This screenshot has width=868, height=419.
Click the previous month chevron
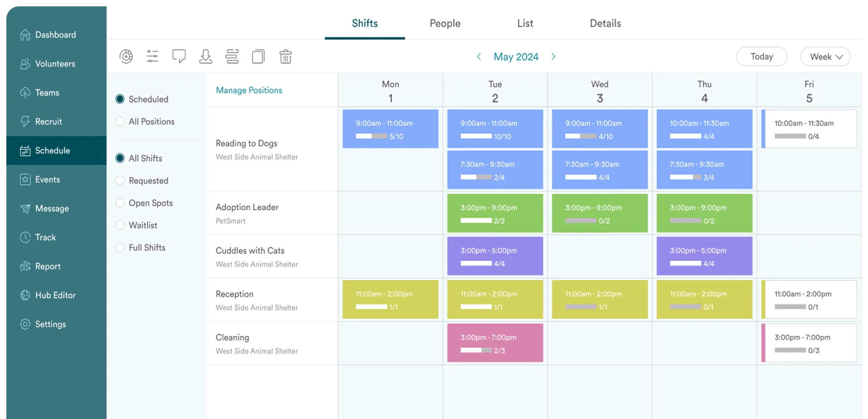click(479, 56)
